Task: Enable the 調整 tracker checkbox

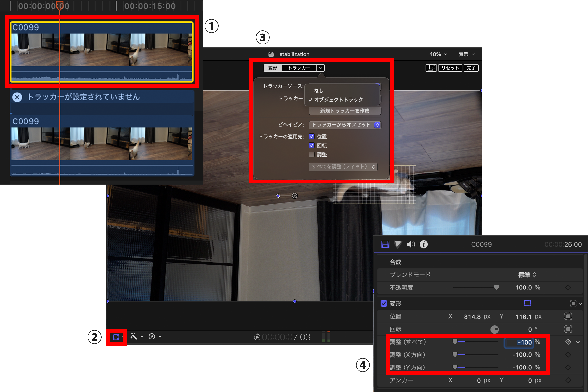Action: coord(311,154)
